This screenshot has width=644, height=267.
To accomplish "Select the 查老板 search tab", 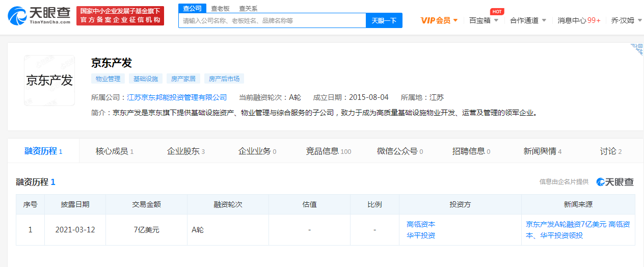I will click(220, 8).
